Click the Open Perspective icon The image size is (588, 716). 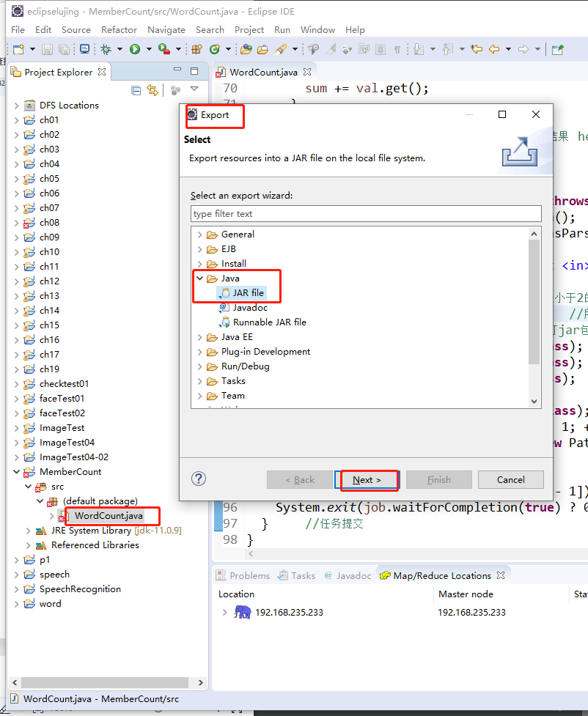coord(558,49)
